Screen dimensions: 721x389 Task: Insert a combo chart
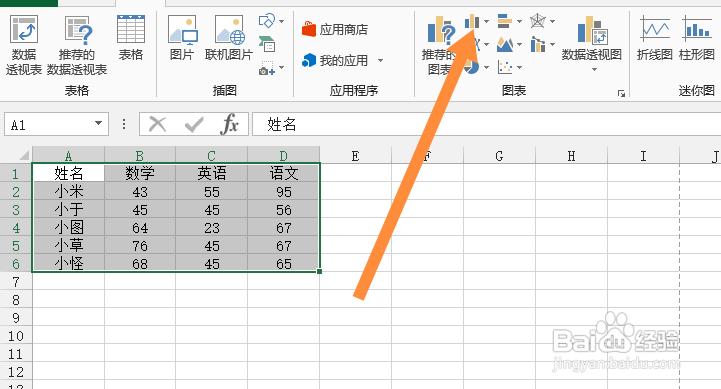tap(538, 45)
